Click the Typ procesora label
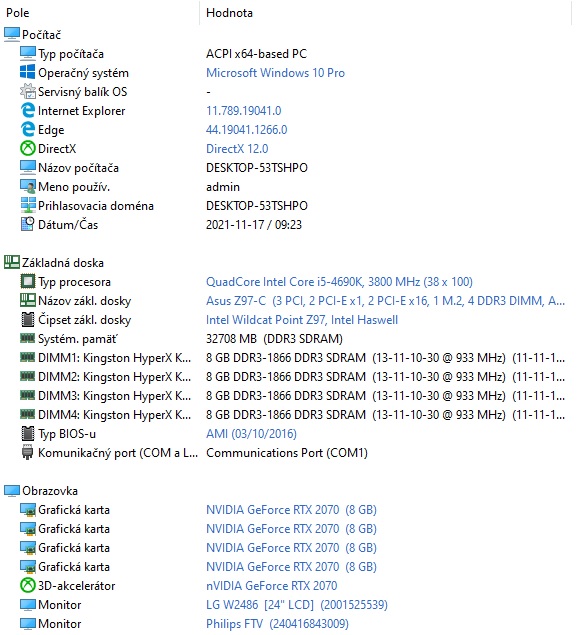The image size is (587, 635). coord(75,282)
